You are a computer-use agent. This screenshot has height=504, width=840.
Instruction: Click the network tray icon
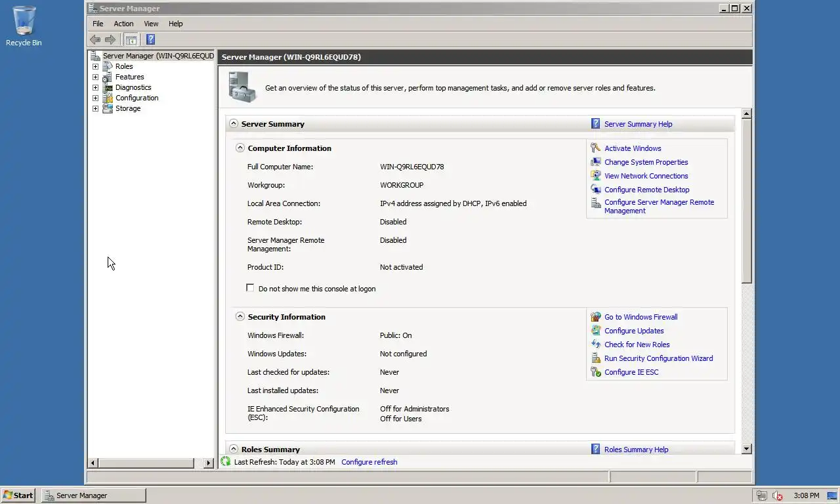(x=761, y=495)
